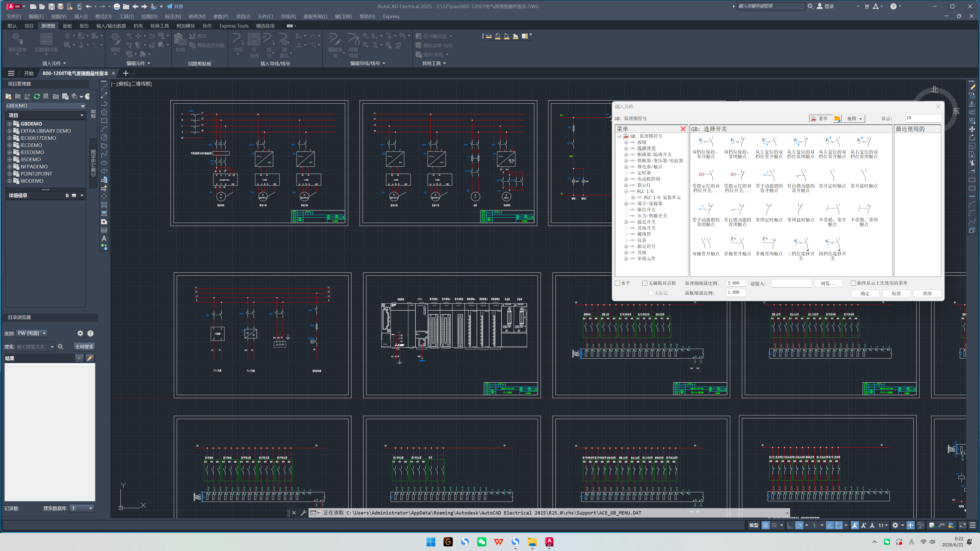Check the 水平 checkbox
The height and width of the screenshot is (551, 980).
[617, 283]
